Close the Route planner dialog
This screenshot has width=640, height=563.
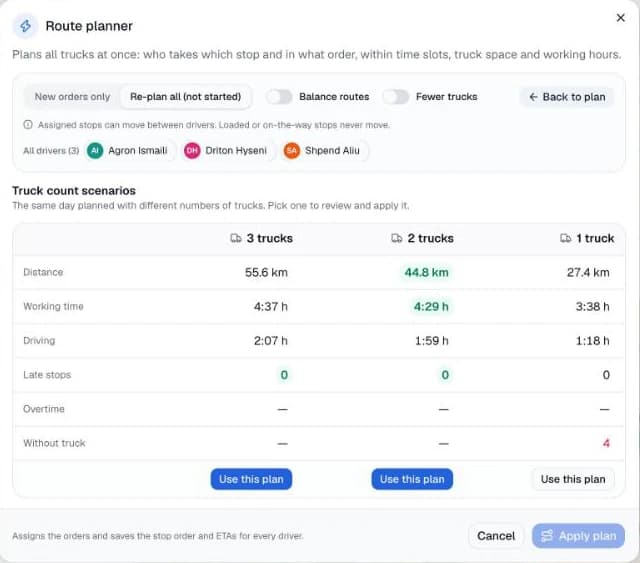620,18
